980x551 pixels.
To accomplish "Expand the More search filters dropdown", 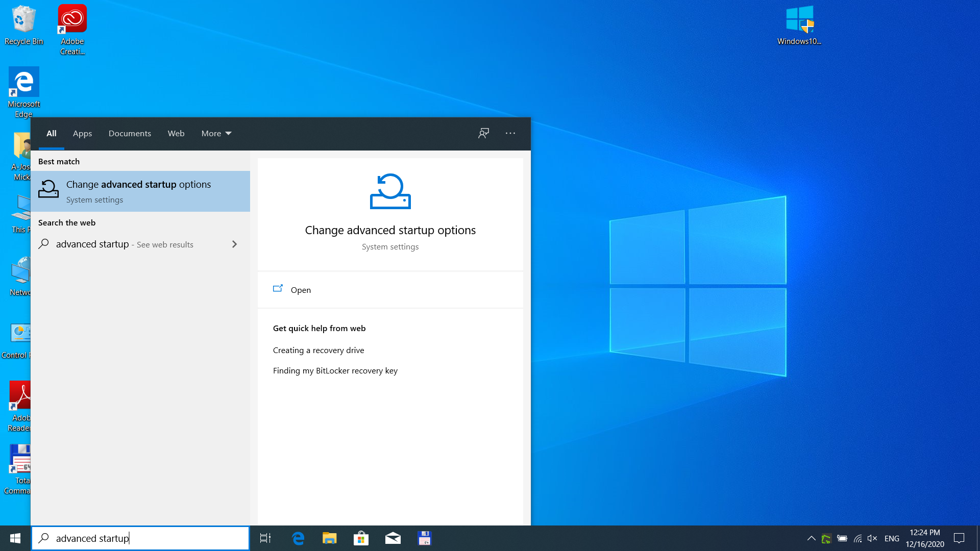I will click(x=216, y=133).
